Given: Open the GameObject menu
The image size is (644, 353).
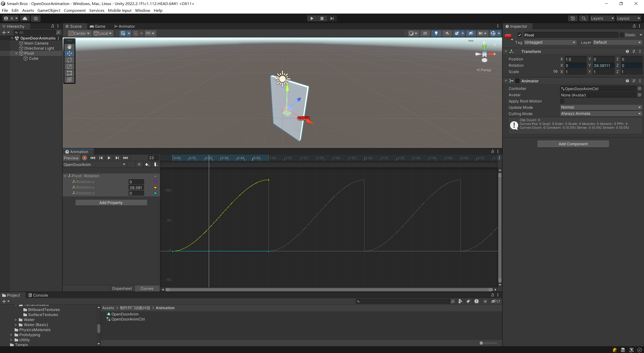Looking at the screenshot, I should point(49,10).
